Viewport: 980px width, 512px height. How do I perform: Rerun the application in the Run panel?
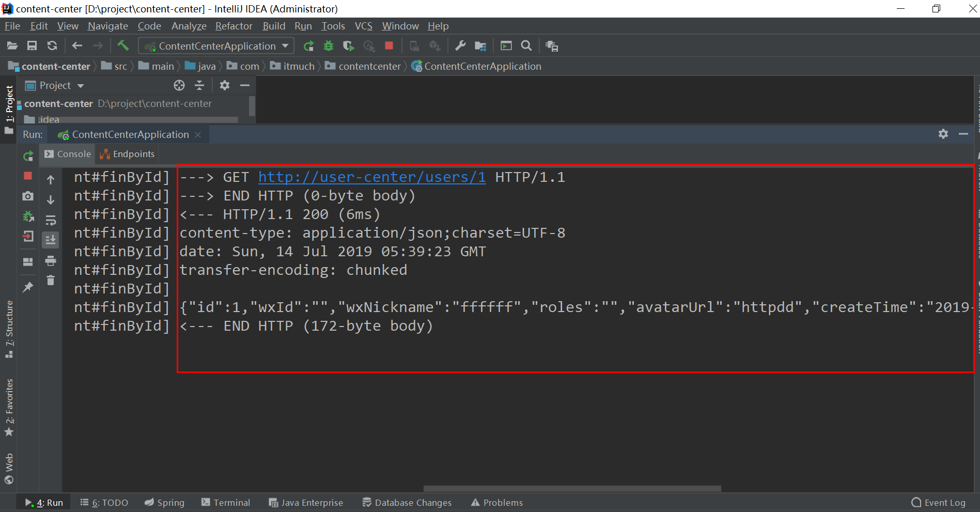pyautogui.click(x=28, y=156)
